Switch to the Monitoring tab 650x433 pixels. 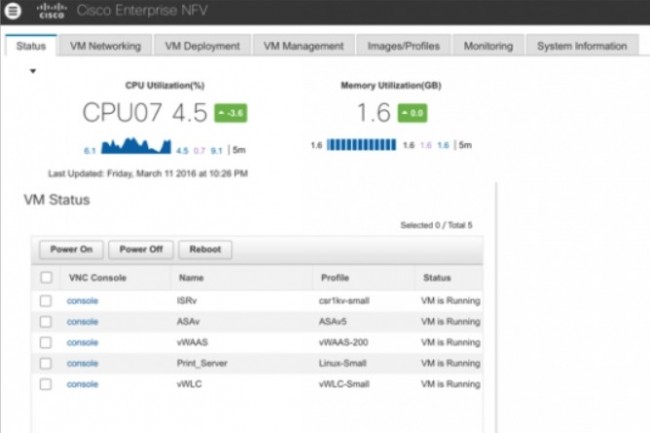pos(488,46)
